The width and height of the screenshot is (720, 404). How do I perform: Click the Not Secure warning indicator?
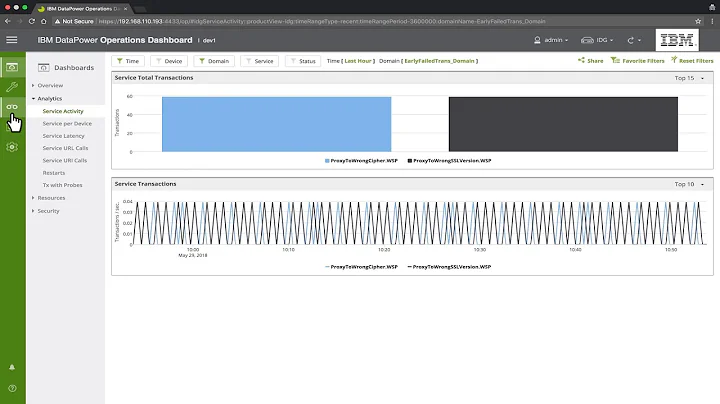pyautogui.click(x=74, y=21)
